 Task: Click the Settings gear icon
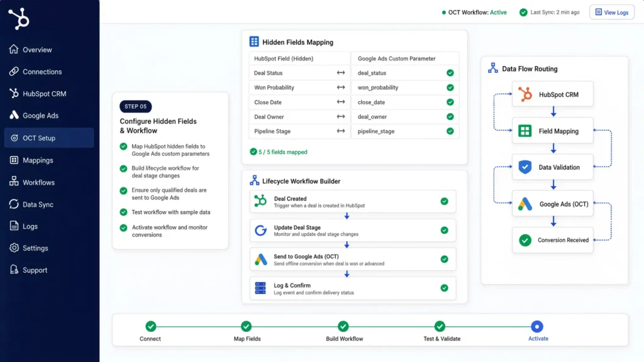[x=14, y=248]
